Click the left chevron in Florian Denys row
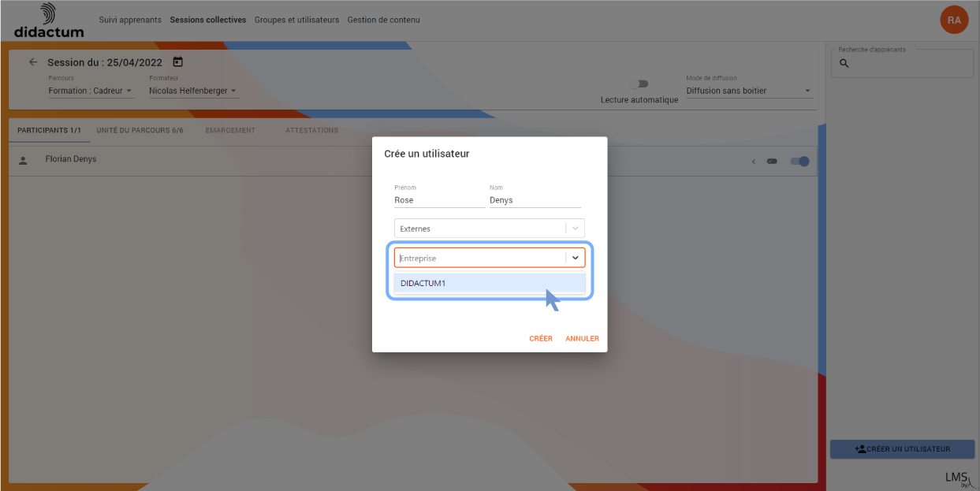 pyautogui.click(x=753, y=162)
